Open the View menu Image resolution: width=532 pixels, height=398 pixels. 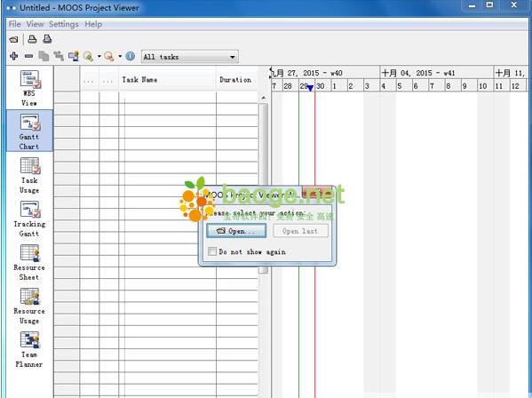[35, 24]
